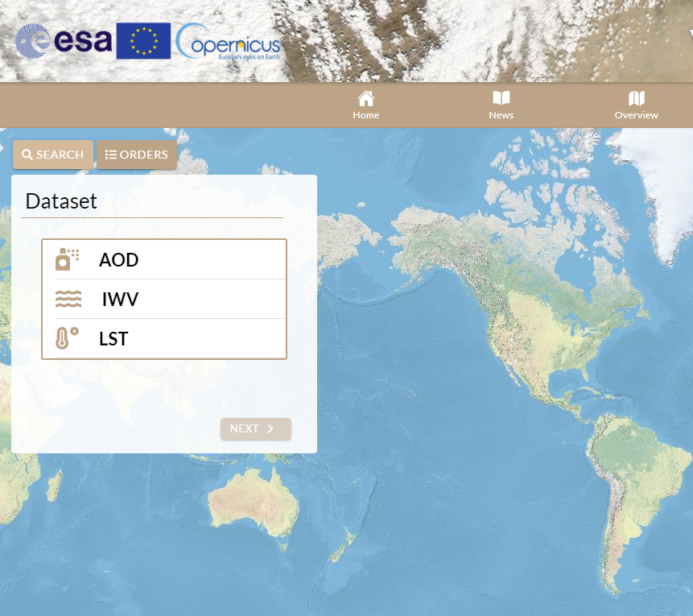The height and width of the screenshot is (616, 693).
Task: Select the IWV dataset label
Action: [120, 300]
